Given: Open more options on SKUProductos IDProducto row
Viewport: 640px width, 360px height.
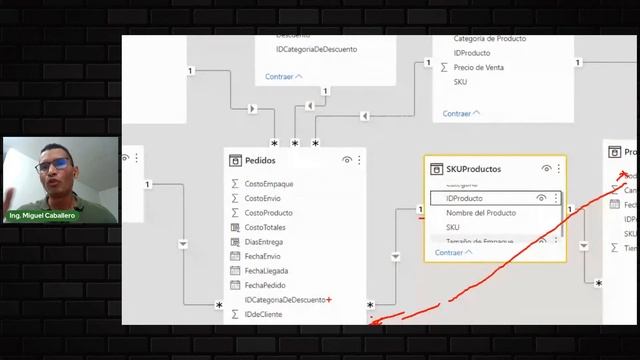Looking at the screenshot, I should (x=556, y=198).
